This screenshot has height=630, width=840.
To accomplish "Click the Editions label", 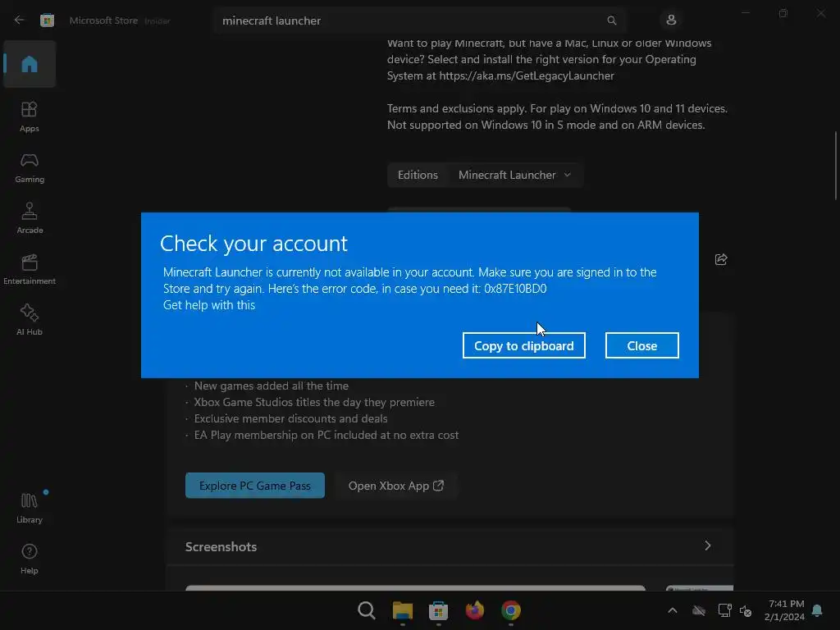I will 418,176.
